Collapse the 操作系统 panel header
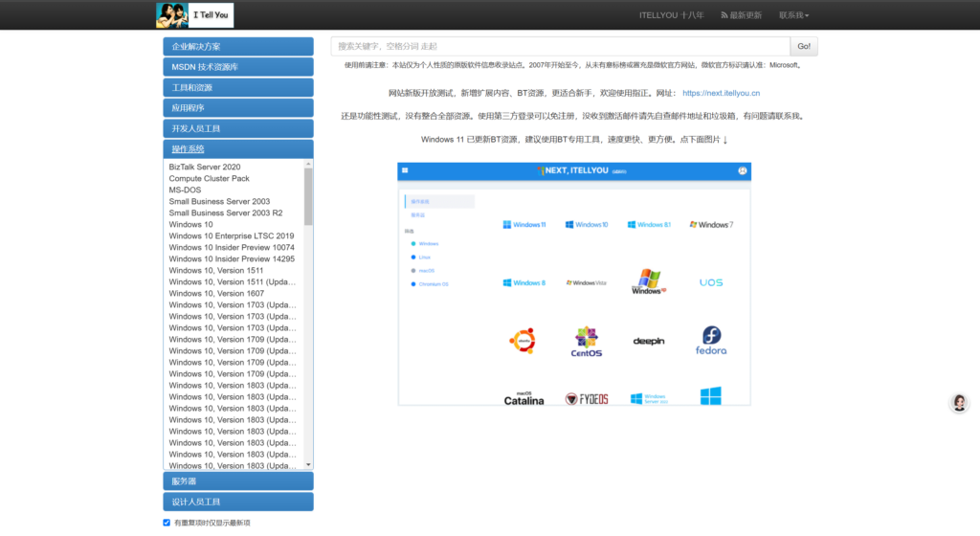 click(238, 149)
